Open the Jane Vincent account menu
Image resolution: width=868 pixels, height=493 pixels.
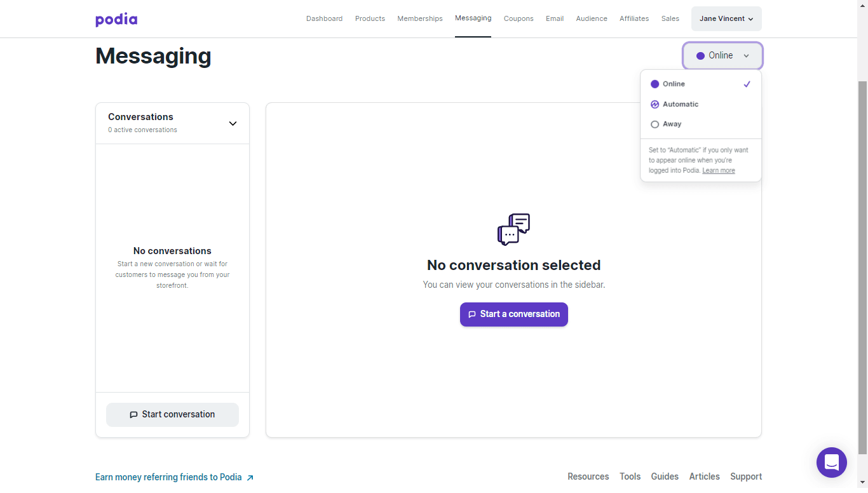coord(726,19)
